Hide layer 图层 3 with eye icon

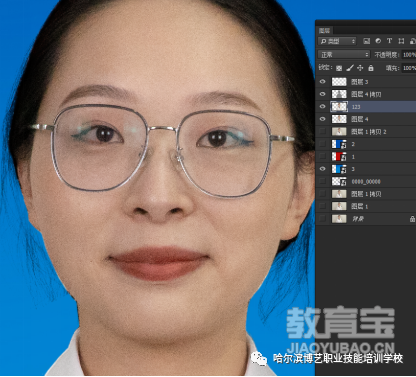pyautogui.click(x=322, y=82)
